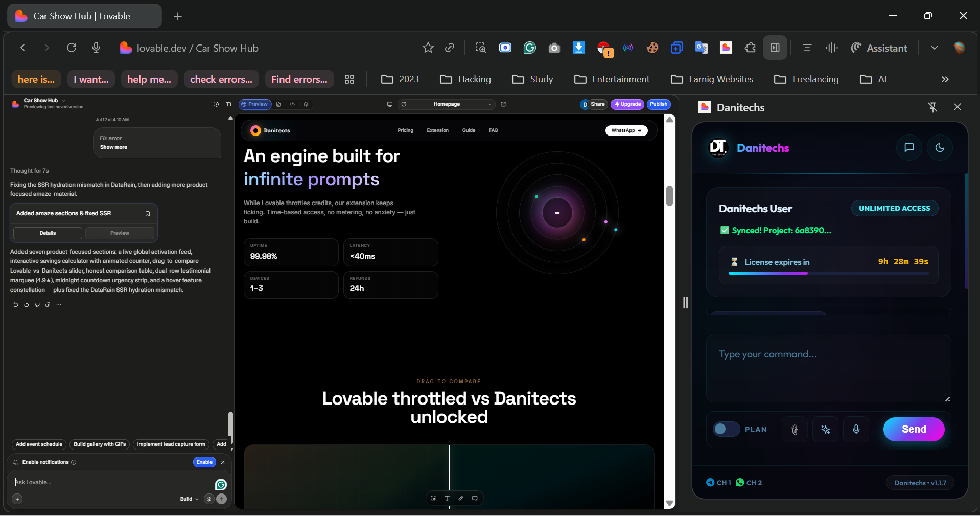Click the Publish button
The image size is (980, 516).
[x=659, y=104]
